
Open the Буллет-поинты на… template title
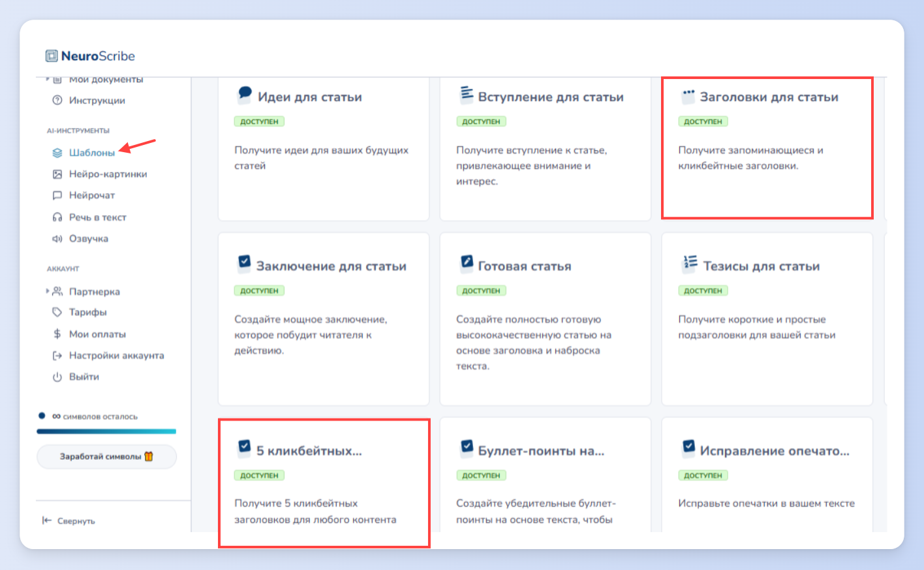[541, 451]
